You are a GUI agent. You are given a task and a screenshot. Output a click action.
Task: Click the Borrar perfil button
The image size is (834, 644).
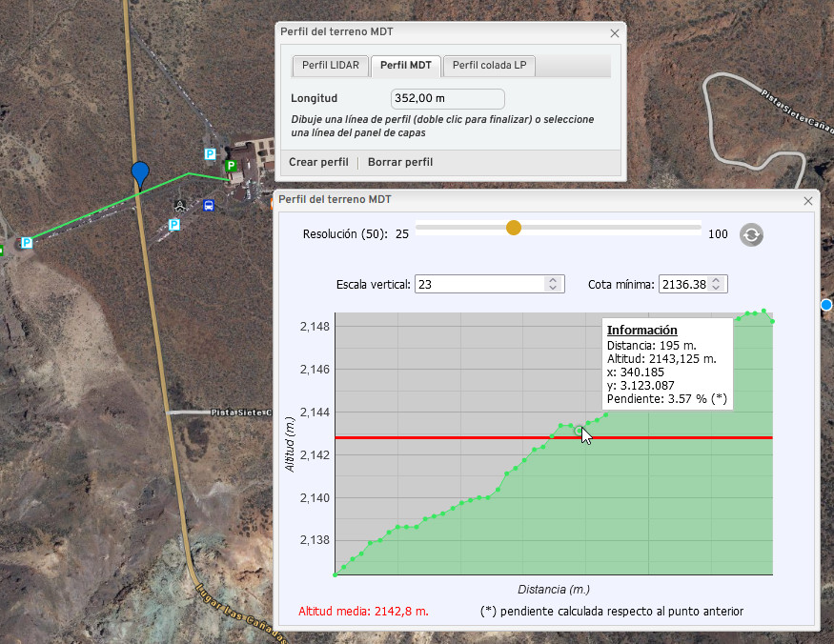(x=400, y=162)
